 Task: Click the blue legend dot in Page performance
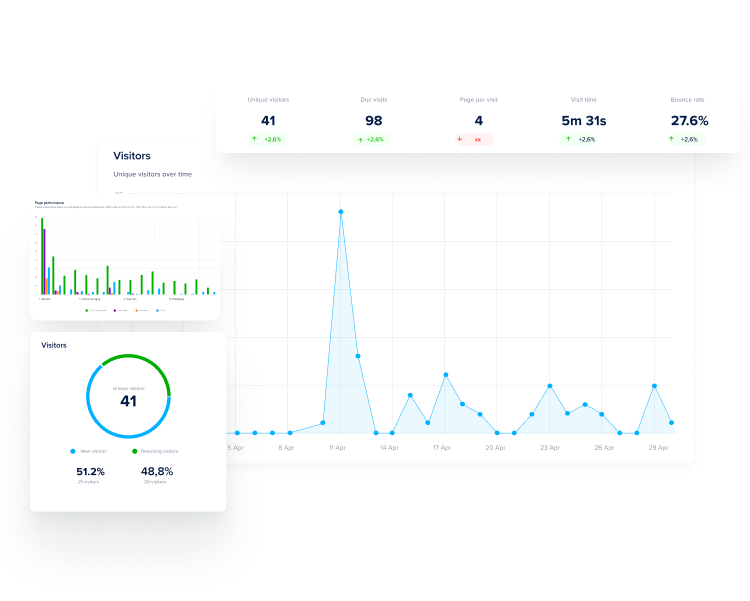point(157,311)
